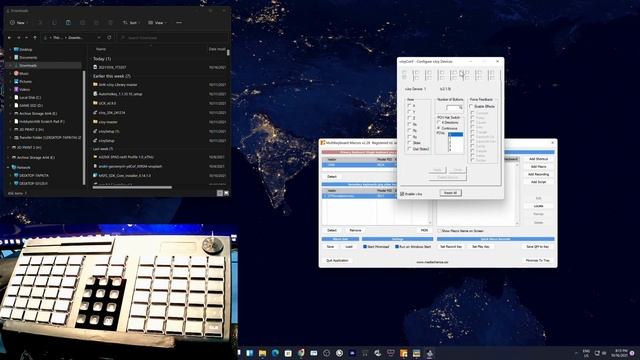This screenshot has height=360, width=640.
Task: Go back using Explorer's back arrow
Action: (10, 38)
